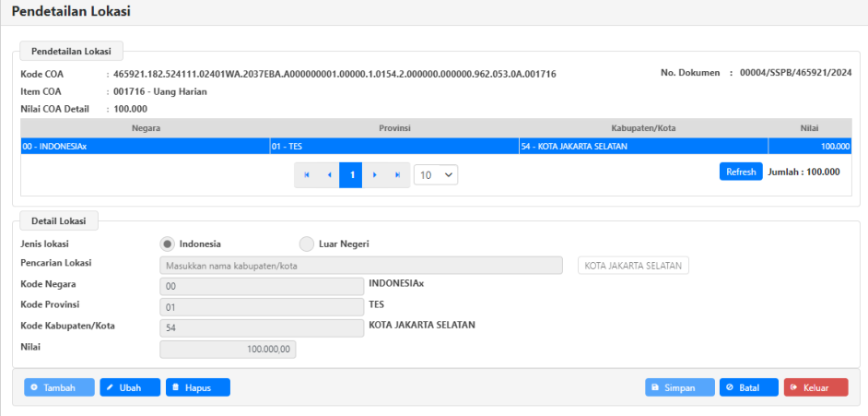Click the Kabupaten/Kota column header
This screenshot has height=416, width=868.
point(642,127)
